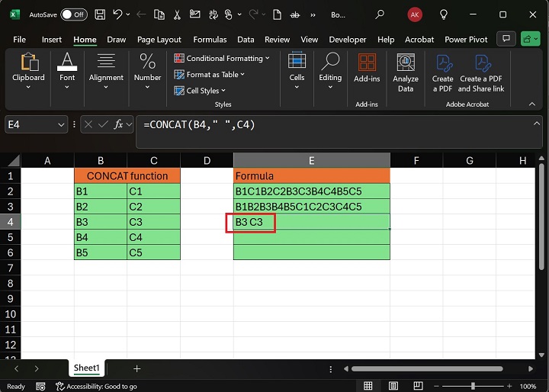Open the Formulas ribbon tab

click(210, 40)
